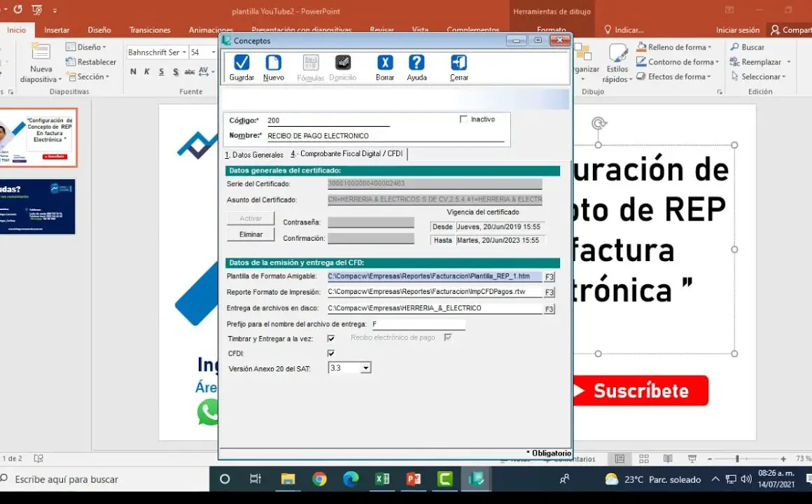Switch to the Datos Generales tab
This screenshot has width=812, height=504.
point(254,155)
